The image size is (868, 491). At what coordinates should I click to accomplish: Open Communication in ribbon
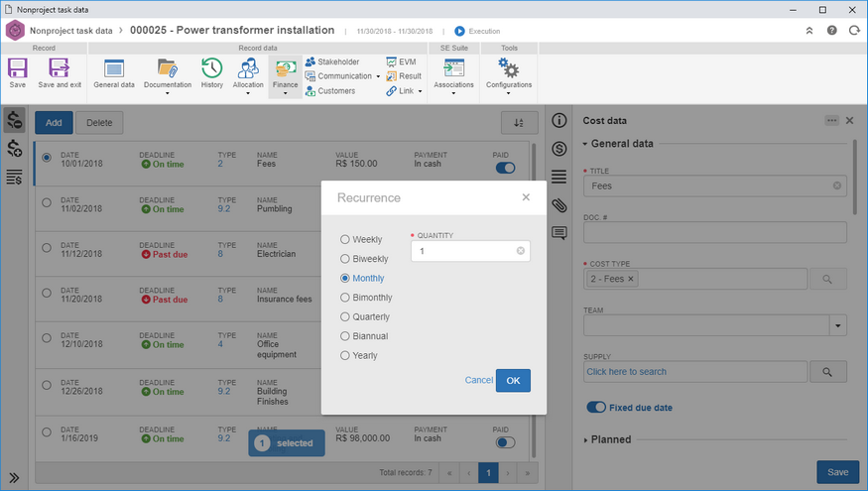point(338,75)
